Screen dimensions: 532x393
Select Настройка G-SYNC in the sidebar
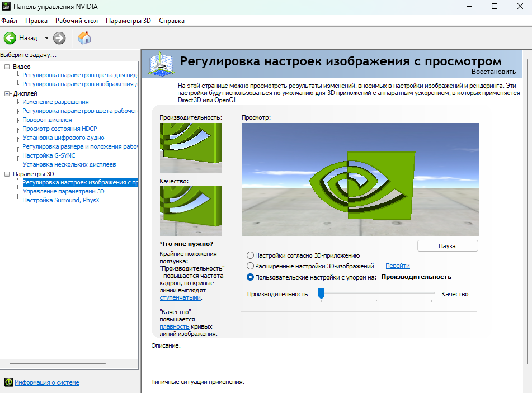click(x=48, y=155)
